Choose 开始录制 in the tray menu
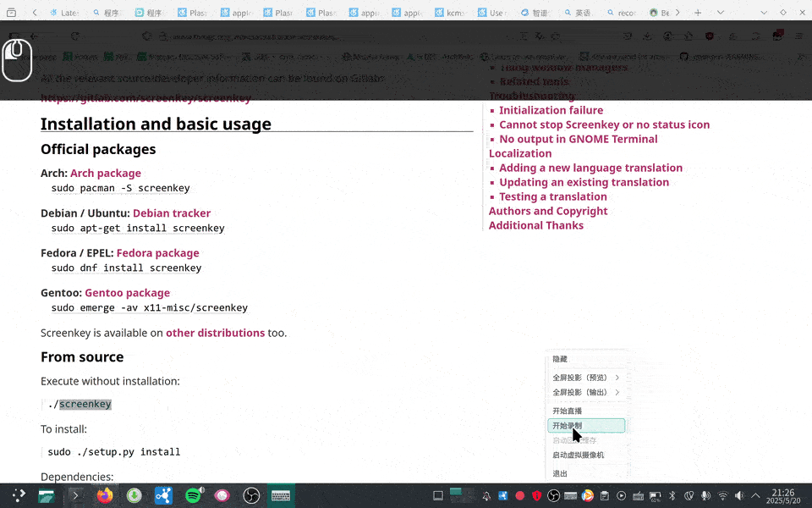The image size is (812, 508). click(585, 426)
